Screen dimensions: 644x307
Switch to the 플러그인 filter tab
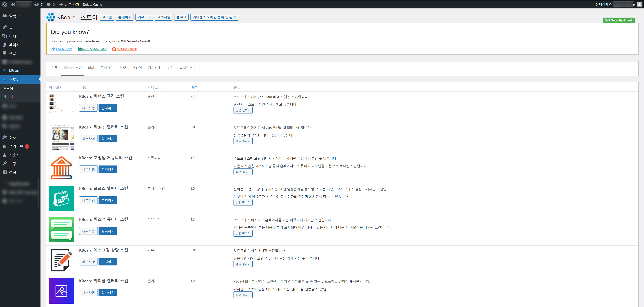pyautogui.click(x=107, y=68)
